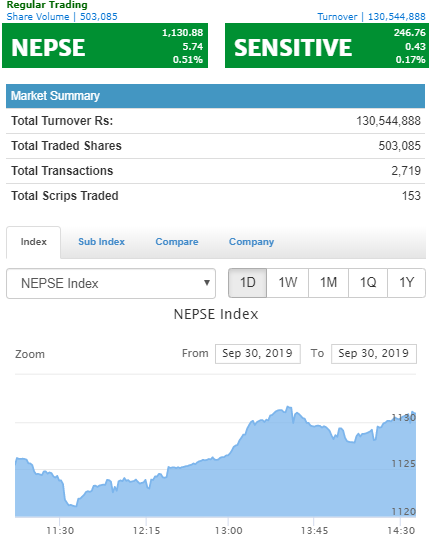
Task: Click the Market Summary header
Action: [215, 96]
